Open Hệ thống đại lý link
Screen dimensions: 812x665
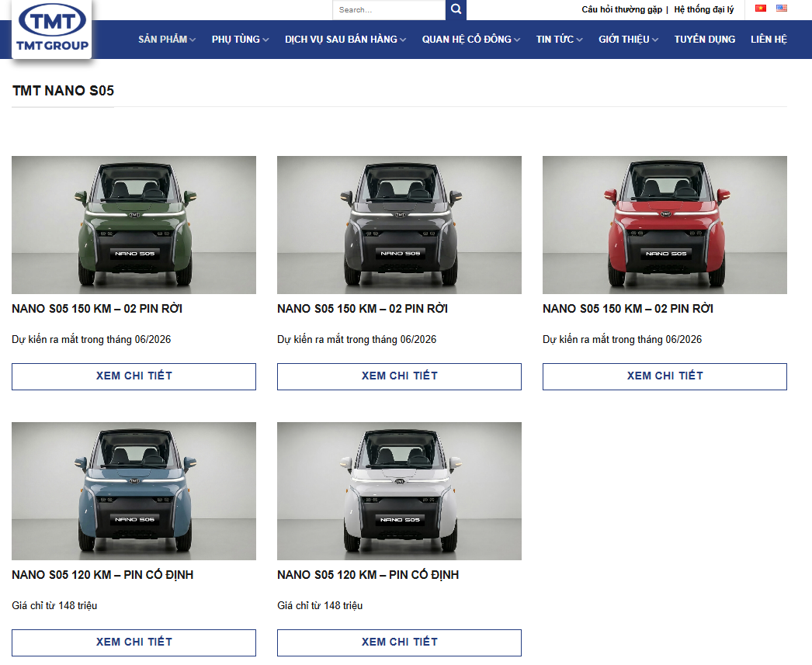(704, 9)
